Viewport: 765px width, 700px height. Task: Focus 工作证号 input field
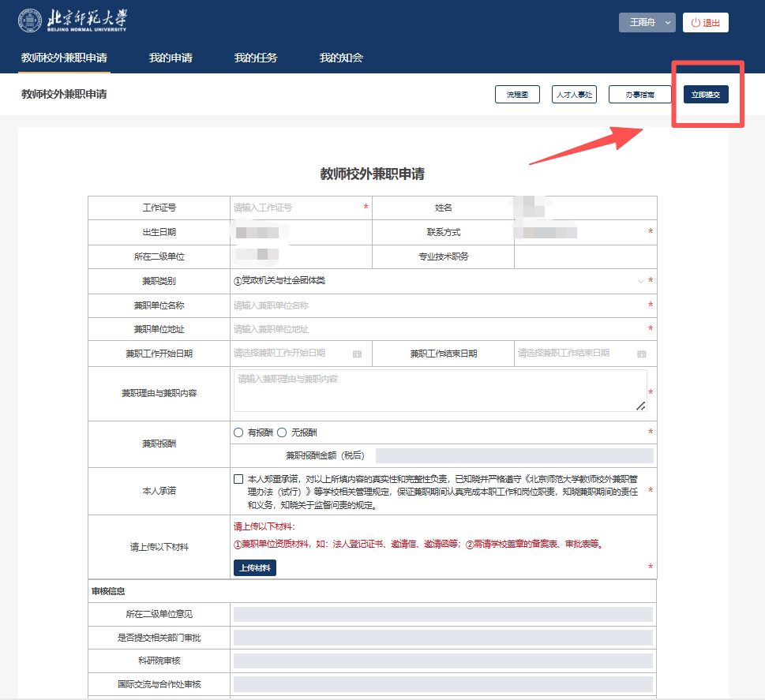(x=296, y=208)
